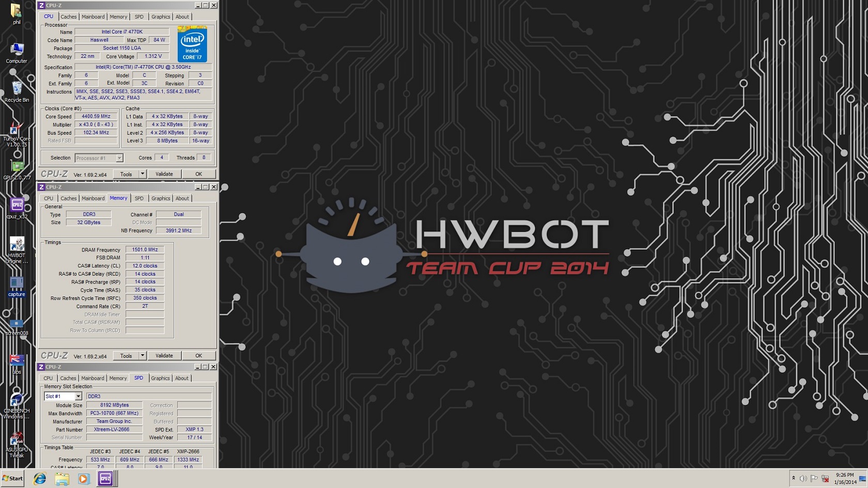Click Intel Core i7 logo image
Image resolution: width=868 pixels, height=488 pixels.
click(x=192, y=44)
